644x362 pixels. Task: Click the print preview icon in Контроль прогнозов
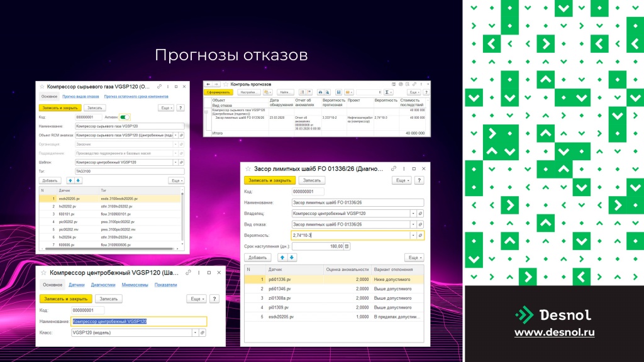(327, 92)
